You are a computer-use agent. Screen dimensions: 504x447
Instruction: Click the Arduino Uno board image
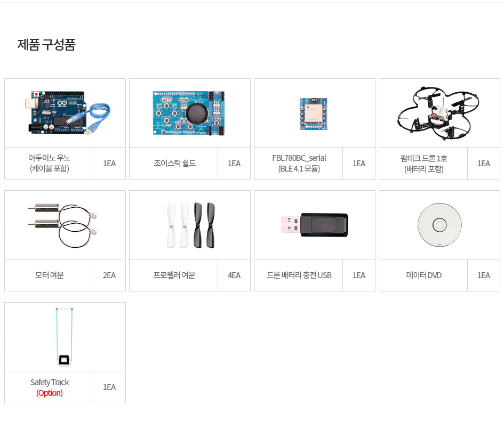coord(68,113)
